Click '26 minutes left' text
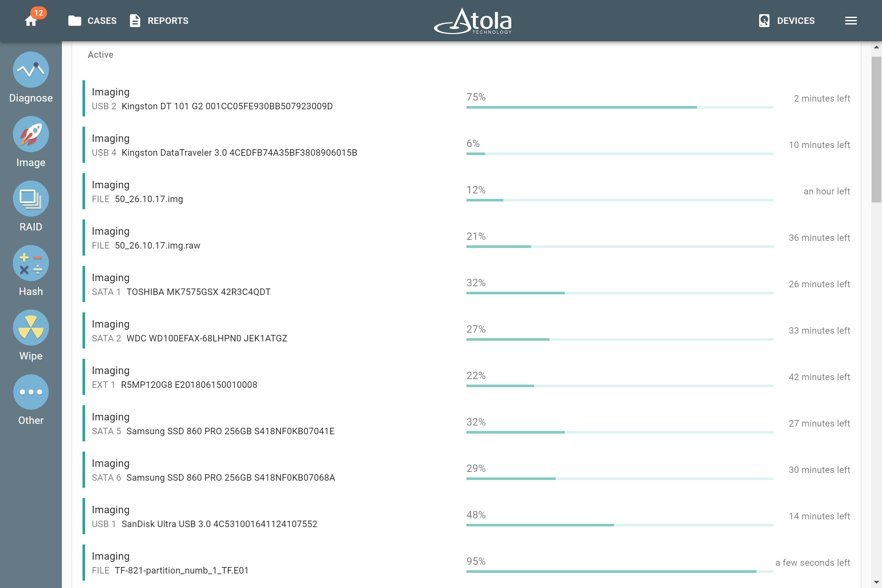The image size is (882, 588). [819, 284]
